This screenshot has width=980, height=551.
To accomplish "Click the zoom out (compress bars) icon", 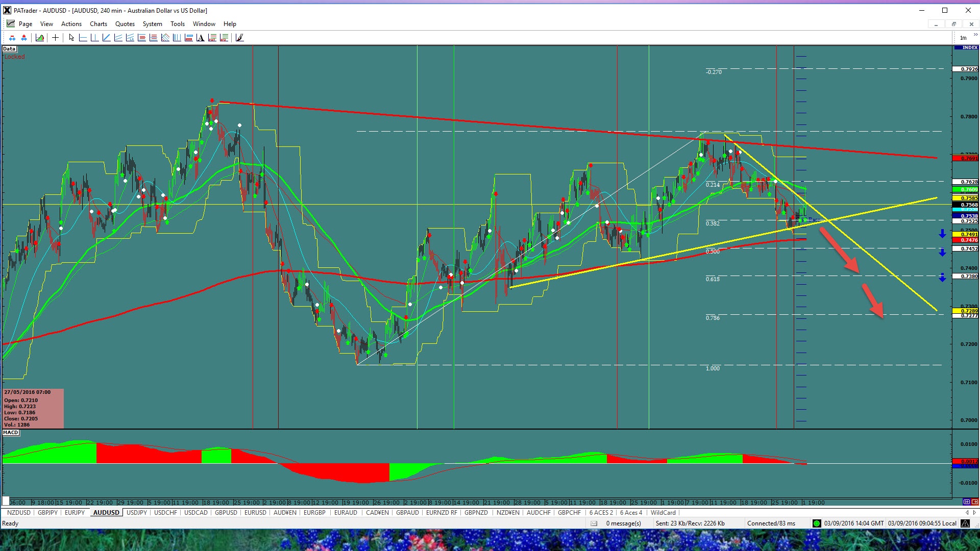I will [12, 38].
